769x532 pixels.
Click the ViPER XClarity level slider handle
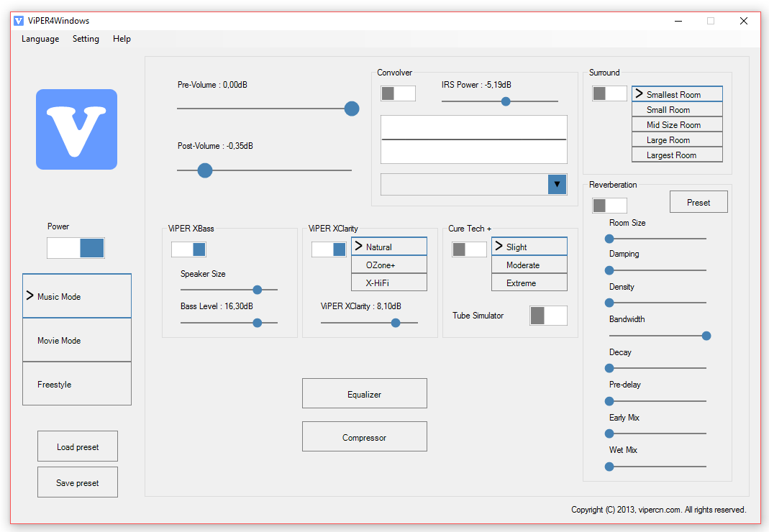pos(396,323)
